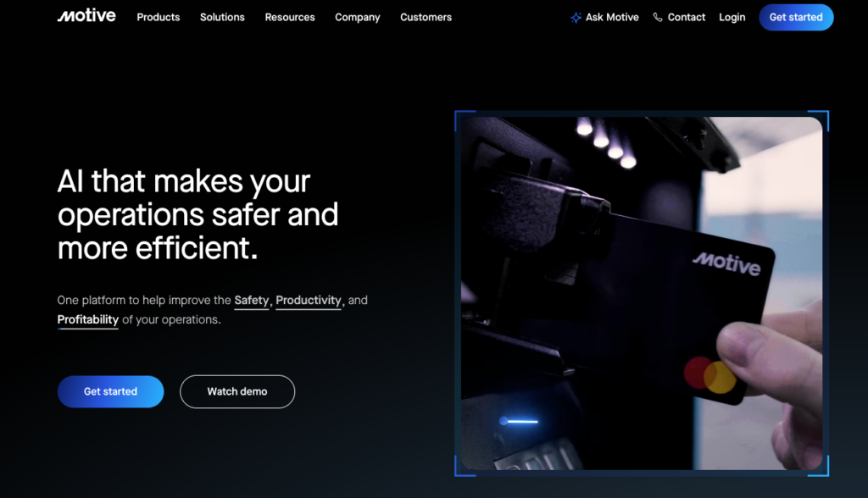Follow the Safety underlined link
This screenshot has width=868, height=498.
point(251,301)
